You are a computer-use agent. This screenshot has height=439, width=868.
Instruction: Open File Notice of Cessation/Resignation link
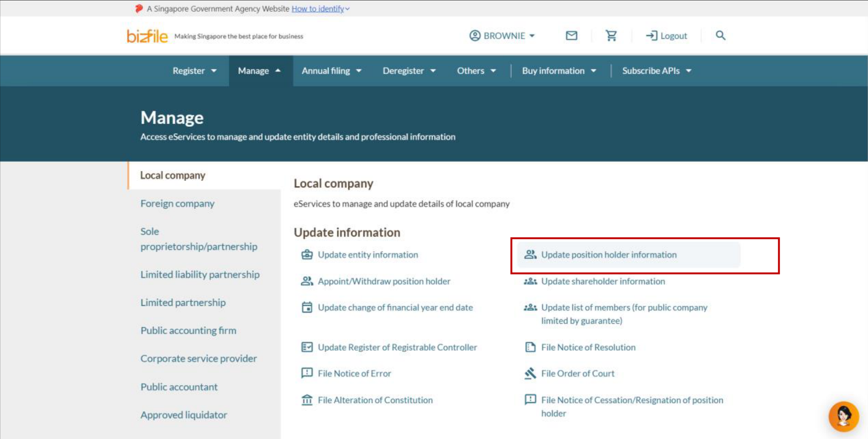pos(632,407)
